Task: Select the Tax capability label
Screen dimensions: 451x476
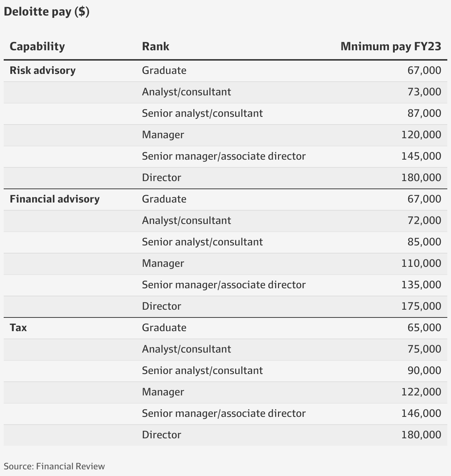Action: (x=18, y=328)
